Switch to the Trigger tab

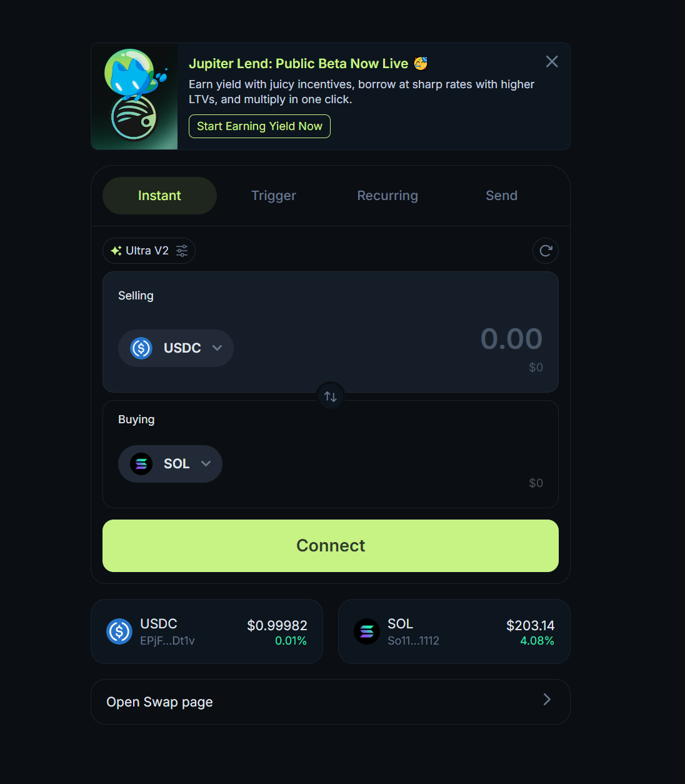coord(274,196)
